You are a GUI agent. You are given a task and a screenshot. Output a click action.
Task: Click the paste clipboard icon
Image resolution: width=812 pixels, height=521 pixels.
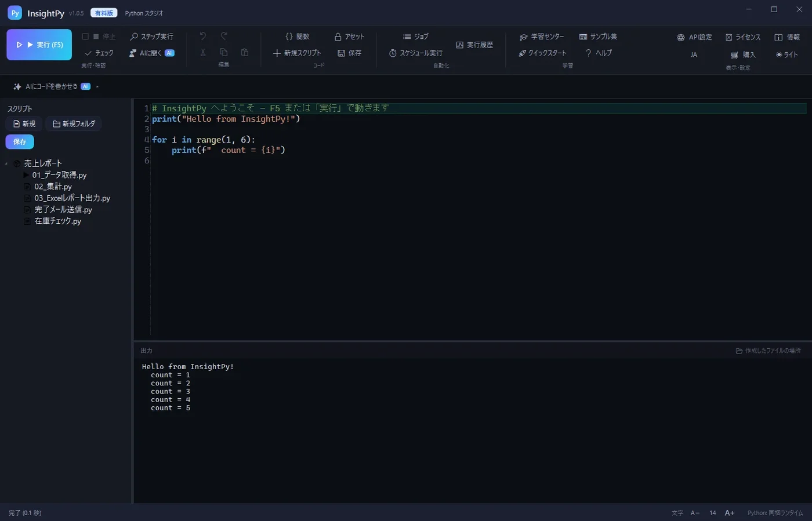(245, 52)
